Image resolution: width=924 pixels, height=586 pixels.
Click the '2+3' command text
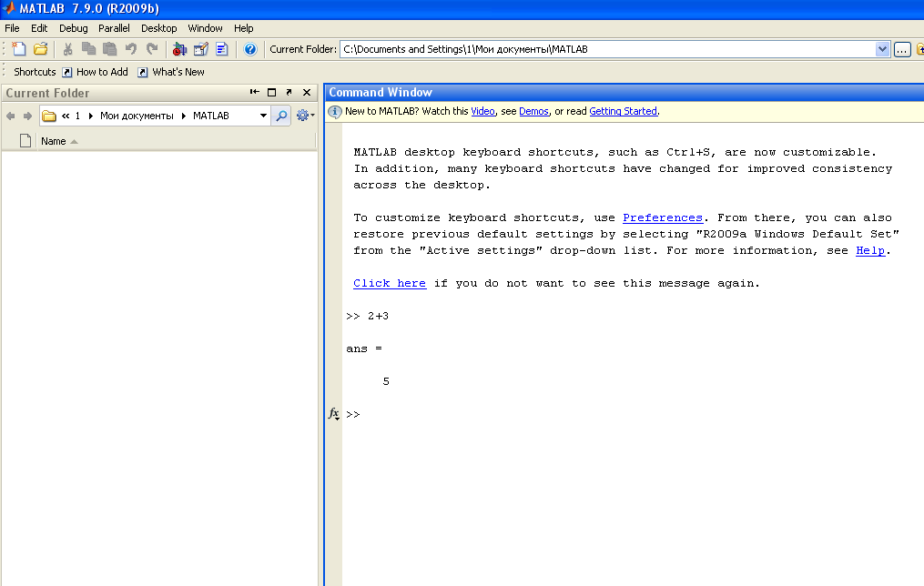[379, 317]
